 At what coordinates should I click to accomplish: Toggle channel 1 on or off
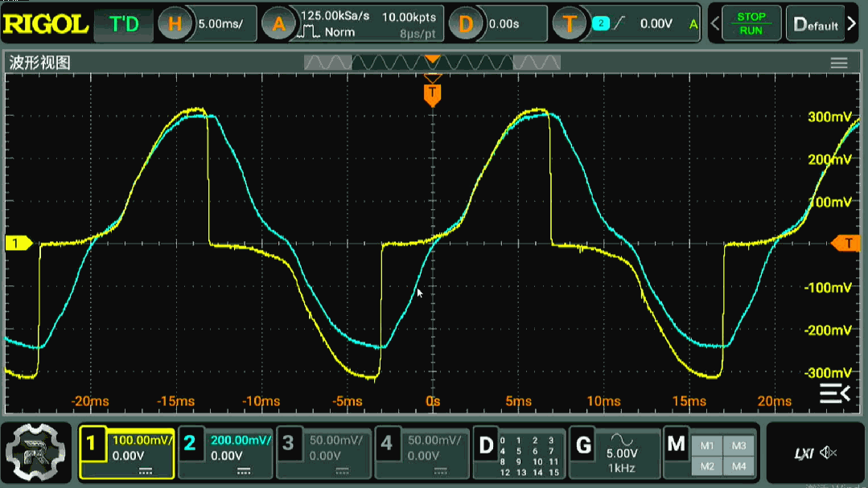point(93,443)
